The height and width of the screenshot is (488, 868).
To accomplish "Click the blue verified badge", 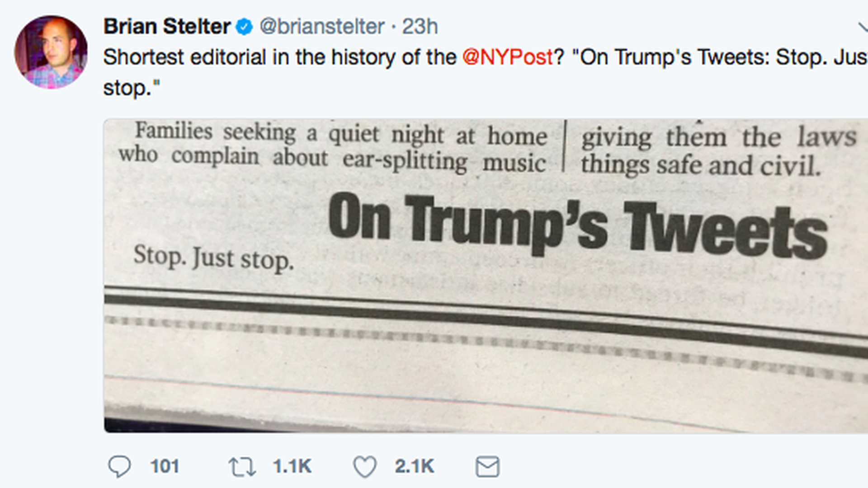I will [245, 27].
